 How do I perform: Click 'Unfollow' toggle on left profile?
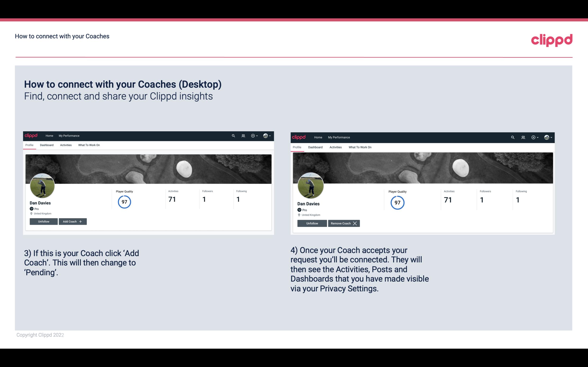[44, 221]
